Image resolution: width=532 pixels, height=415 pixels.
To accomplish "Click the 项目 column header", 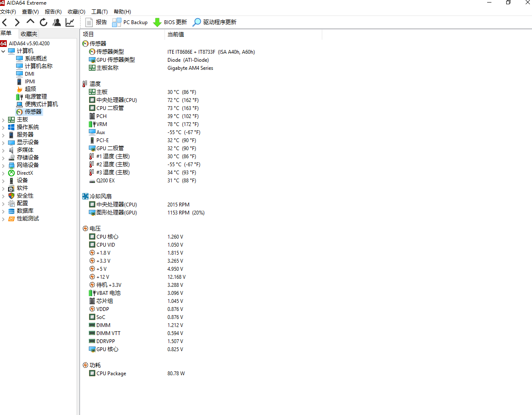I will (x=122, y=34).
